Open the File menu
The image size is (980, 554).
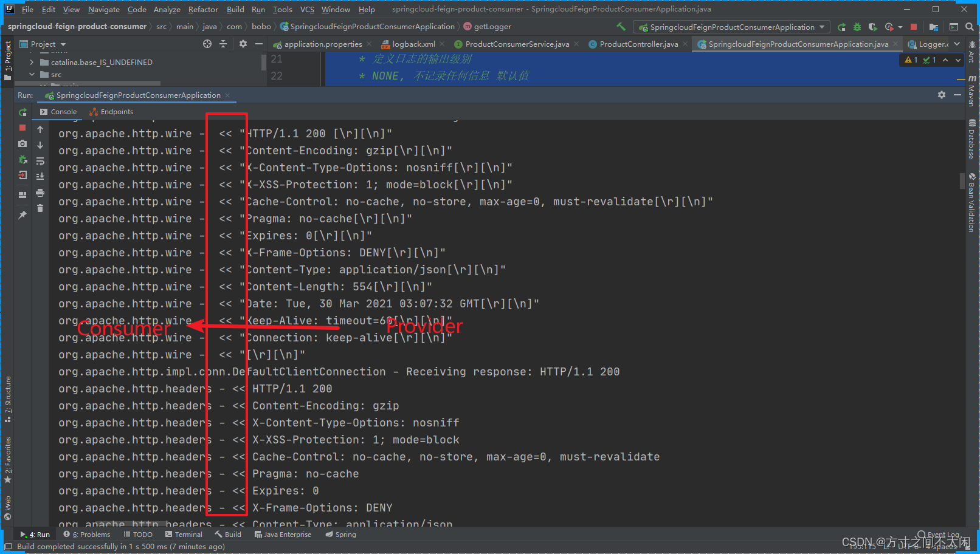(x=27, y=9)
